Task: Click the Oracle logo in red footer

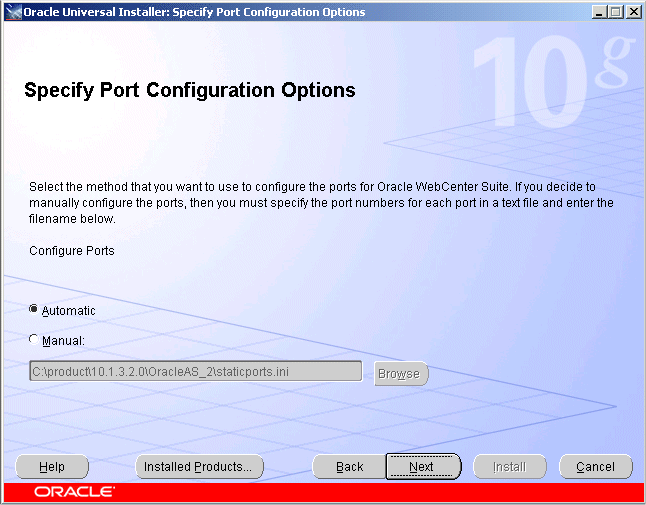Action: click(75, 491)
